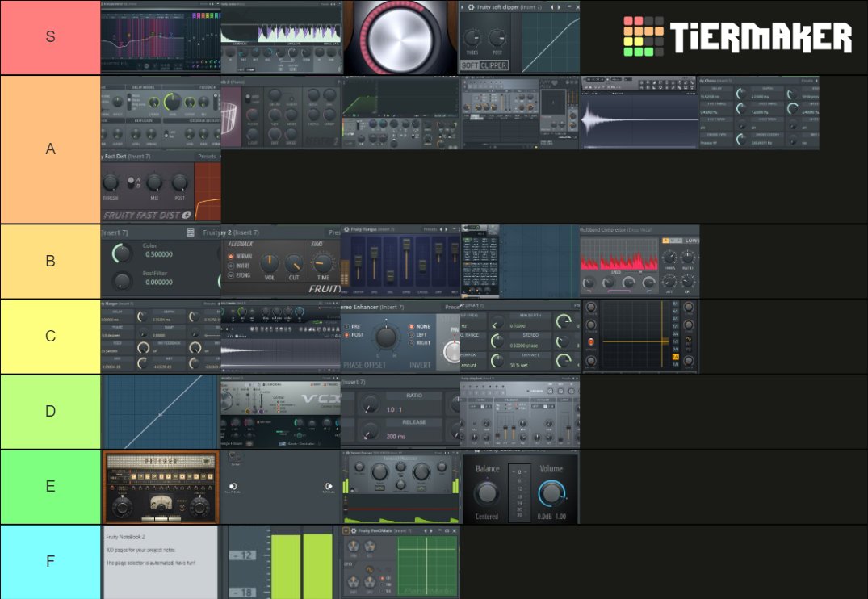Click the Stereo Enhancer Phase Offset knob
Viewport: 868px width, 599px height.
387,338
